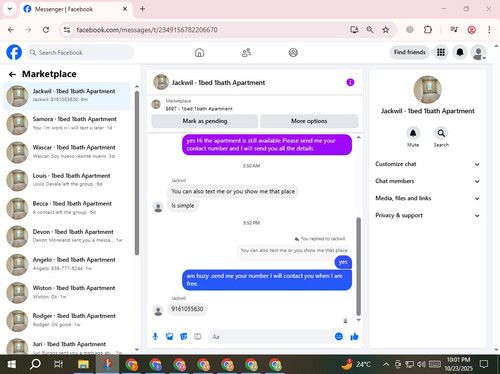Open Chrome profile icon in toolbar
The height and width of the screenshot is (374, 500).
point(471,30)
